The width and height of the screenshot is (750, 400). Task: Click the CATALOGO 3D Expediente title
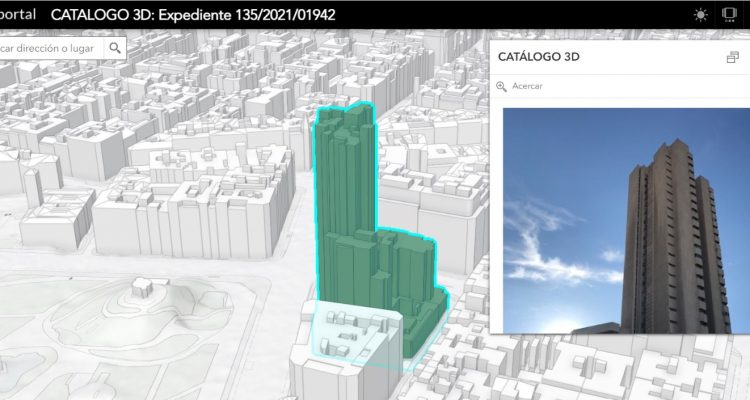tap(193, 15)
